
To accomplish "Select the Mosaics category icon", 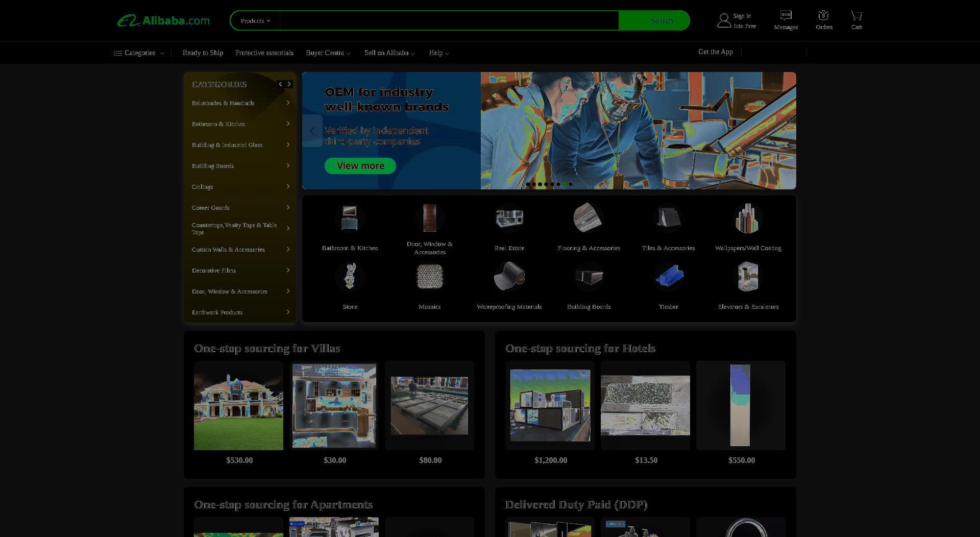I will pos(430,277).
